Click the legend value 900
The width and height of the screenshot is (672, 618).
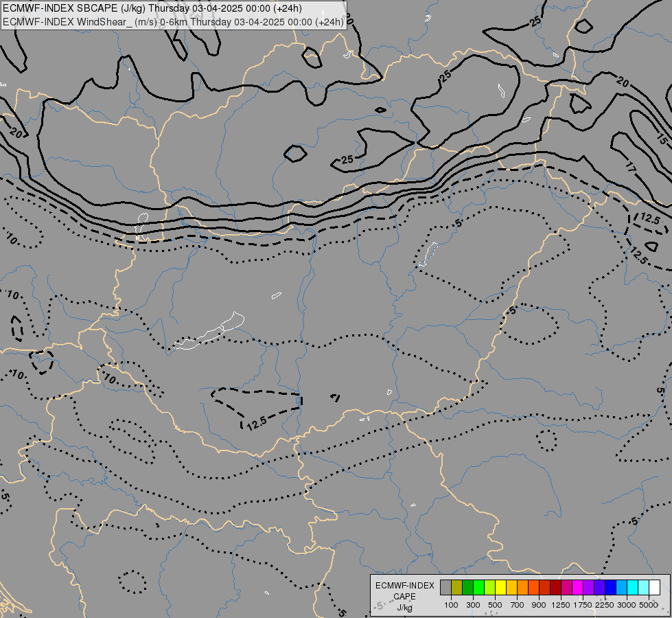click(539, 605)
